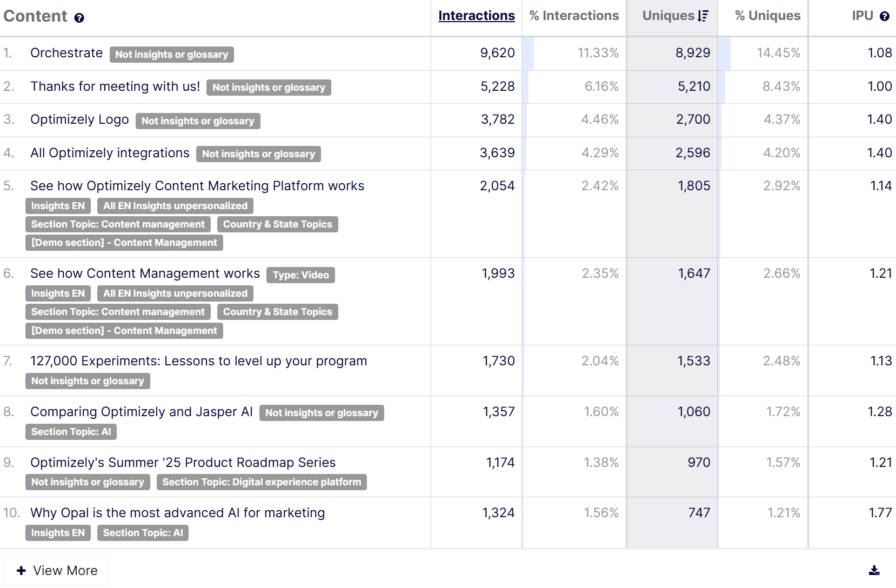Click the download icon at bottom right
The image size is (896, 588).
(874, 570)
